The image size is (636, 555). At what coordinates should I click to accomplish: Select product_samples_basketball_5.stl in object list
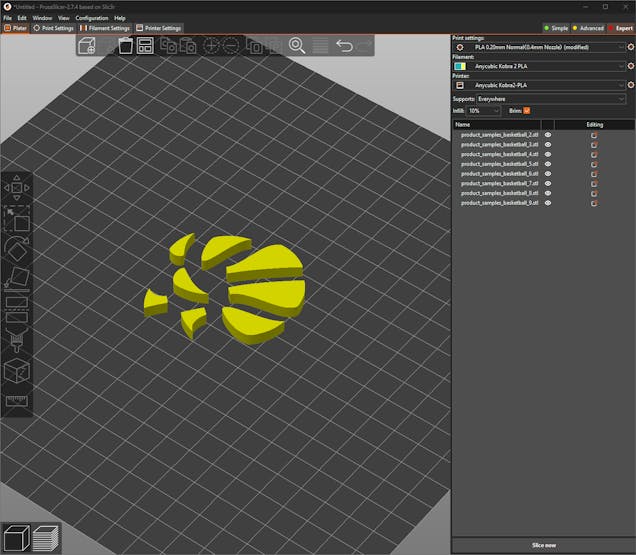point(499,164)
